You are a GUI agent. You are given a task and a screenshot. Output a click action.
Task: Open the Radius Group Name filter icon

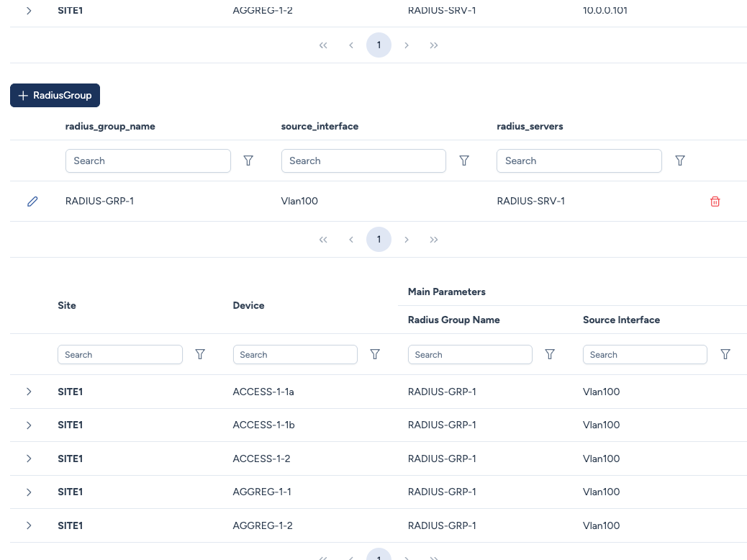[550, 354]
